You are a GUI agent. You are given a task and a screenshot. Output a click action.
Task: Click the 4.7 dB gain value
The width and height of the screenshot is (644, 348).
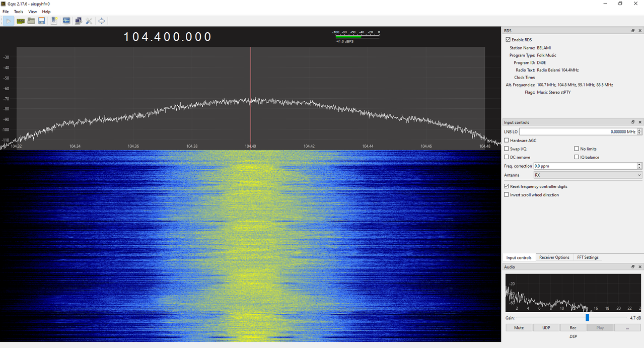tap(635, 318)
